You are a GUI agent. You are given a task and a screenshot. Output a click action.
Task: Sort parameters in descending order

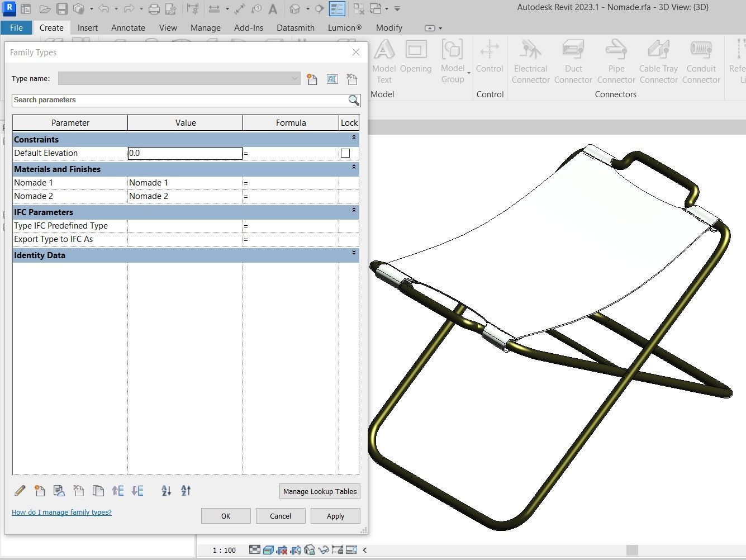(186, 491)
